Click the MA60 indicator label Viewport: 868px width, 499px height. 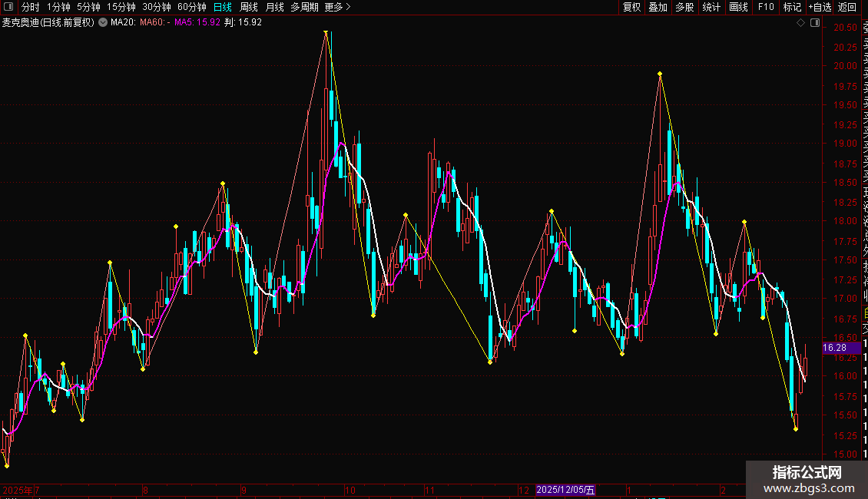(154, 23)
